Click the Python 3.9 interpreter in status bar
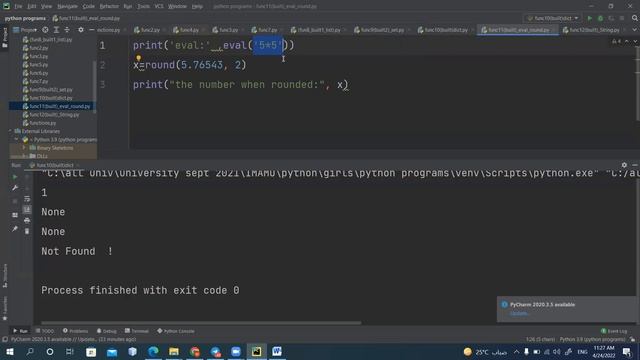The width and height of the screenshot is (640, 360). 592,339
